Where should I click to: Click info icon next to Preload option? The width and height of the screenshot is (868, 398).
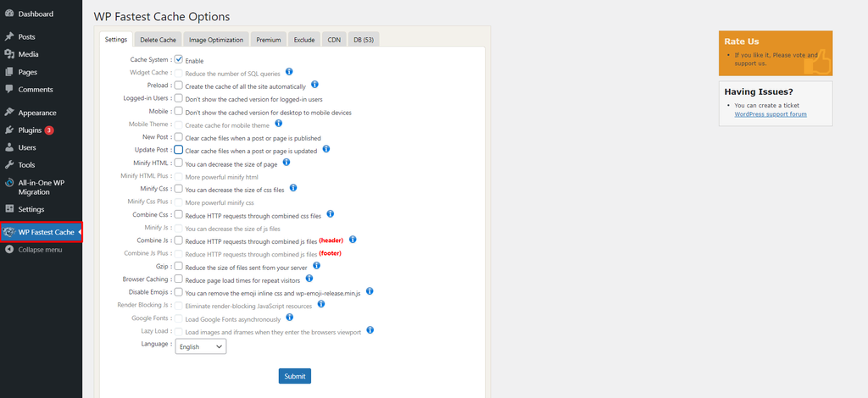[314, 85]
